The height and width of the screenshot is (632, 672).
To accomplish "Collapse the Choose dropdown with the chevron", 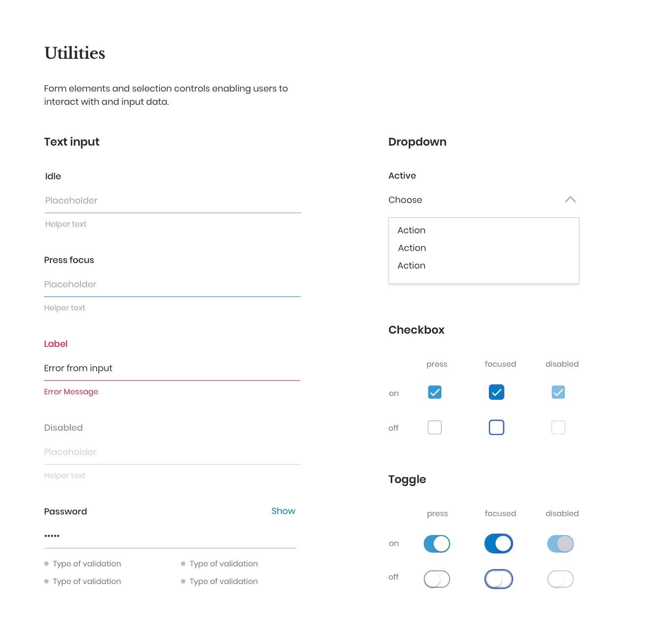I will [570, 200].
